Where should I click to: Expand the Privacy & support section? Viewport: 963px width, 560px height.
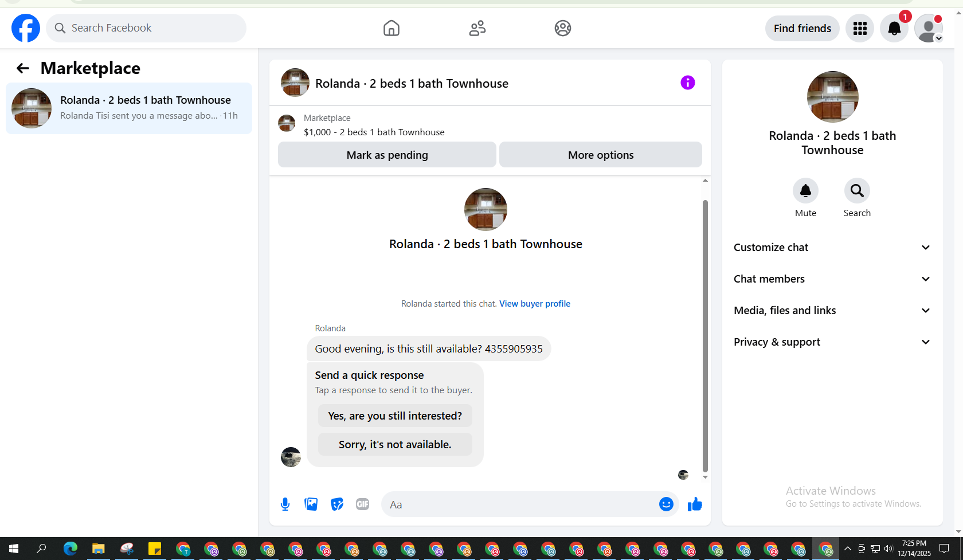point(832,342)
